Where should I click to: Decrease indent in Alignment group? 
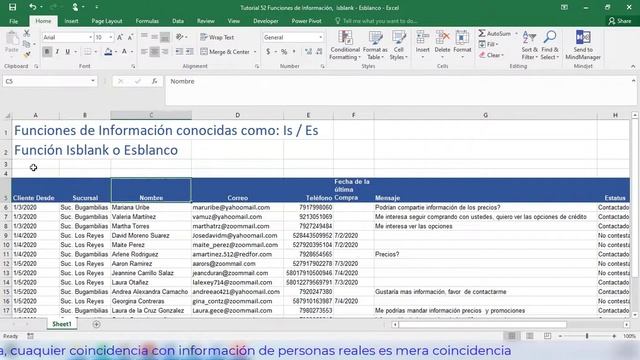(x=179, y=52)
